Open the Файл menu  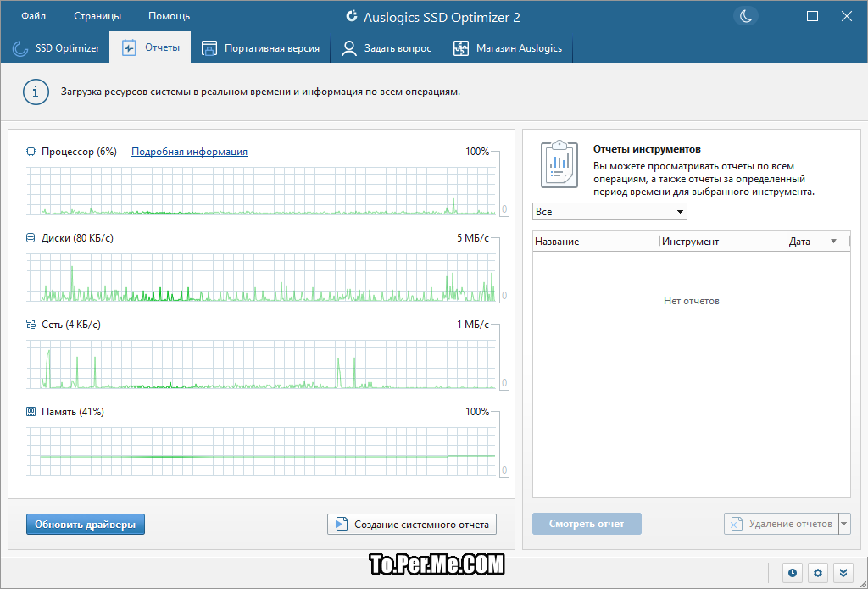(x=34, y=16)
